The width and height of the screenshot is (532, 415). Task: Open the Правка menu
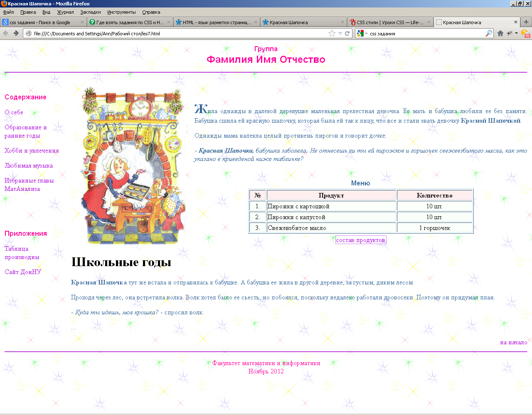click(28, 12)
